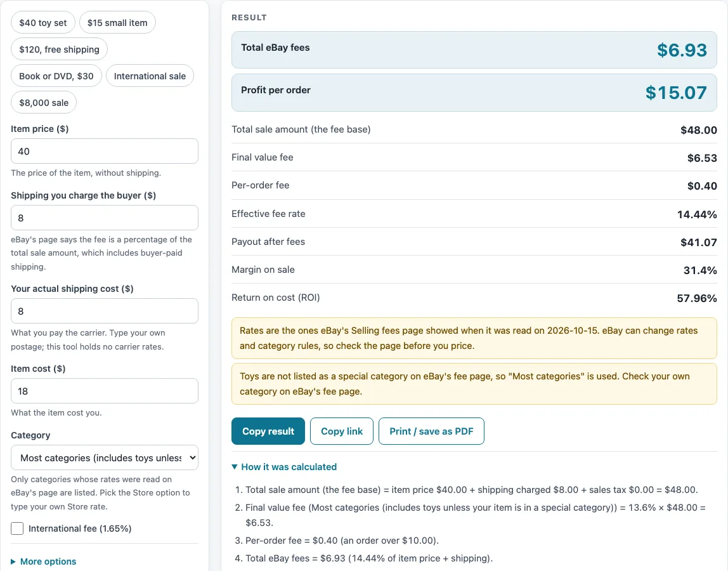This screenshot has width=728, height=571.
Task: Click the Payout after fees $41.07
Action: [x=699, y=242]
